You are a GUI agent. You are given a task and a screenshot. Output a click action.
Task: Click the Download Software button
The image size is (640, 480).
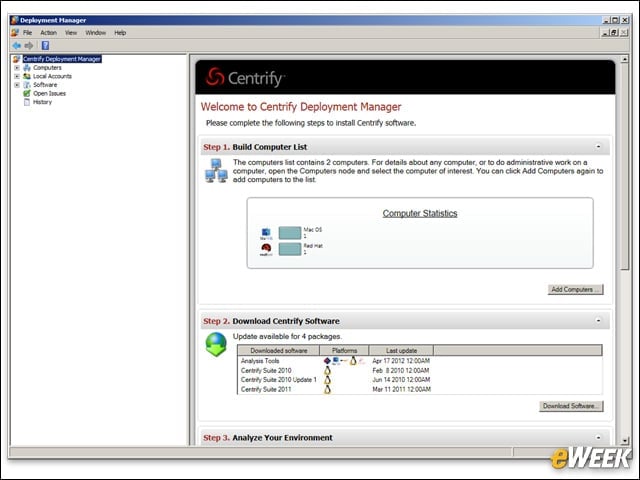[571, 406]
